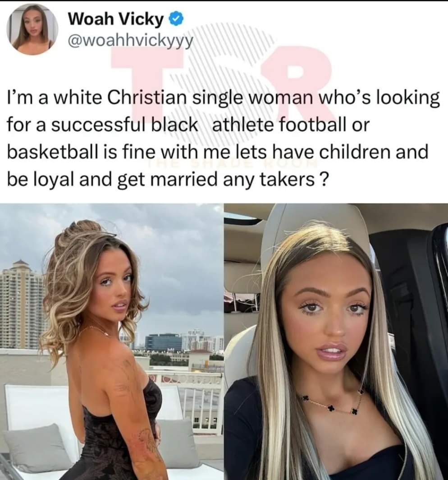The width and height of the screenshot is (448, 480).
Task: Select the line starting with basketball is fine
Action: 217,152
